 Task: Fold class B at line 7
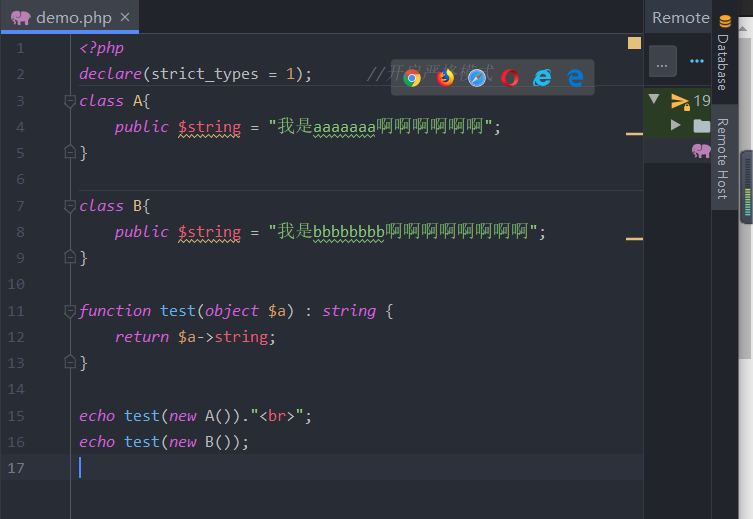(70, 206)
